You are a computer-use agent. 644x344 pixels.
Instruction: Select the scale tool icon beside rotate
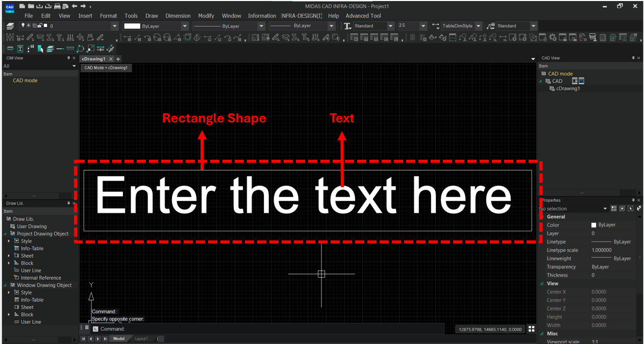click(x=90, y=48)
